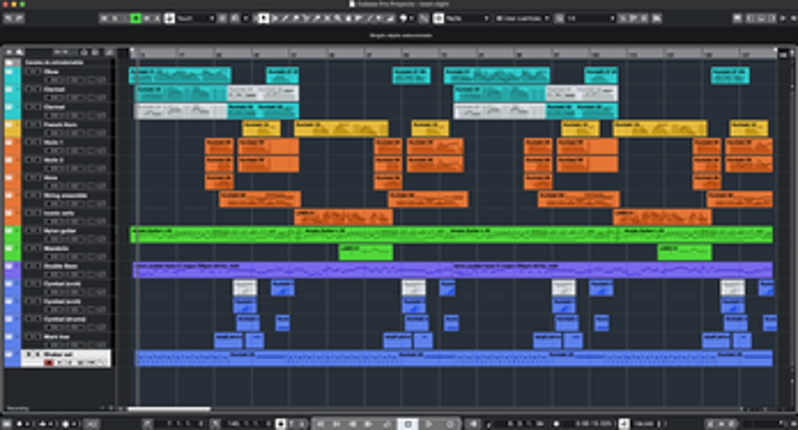Open the window layout setup icon top right
The image size is (798, 430).
tap(737, 18)
